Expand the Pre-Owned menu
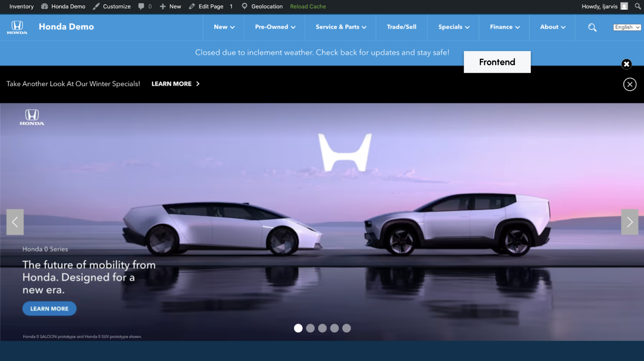The width and height of the screenshot is (644, 361). (275, 27)
